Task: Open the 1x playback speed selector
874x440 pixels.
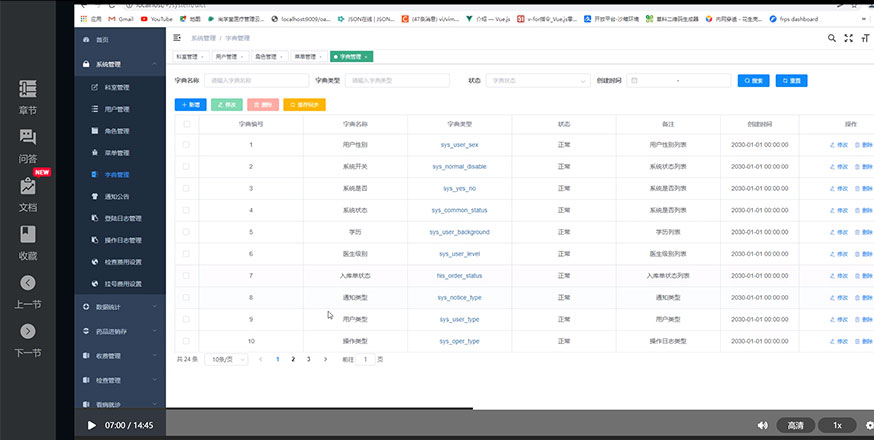Action: point(837,426)
